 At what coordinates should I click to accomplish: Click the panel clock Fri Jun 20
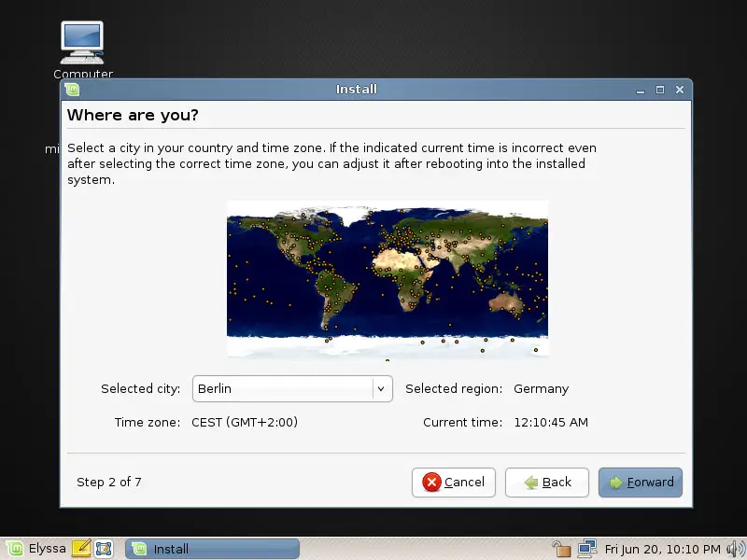click(663, 549)
